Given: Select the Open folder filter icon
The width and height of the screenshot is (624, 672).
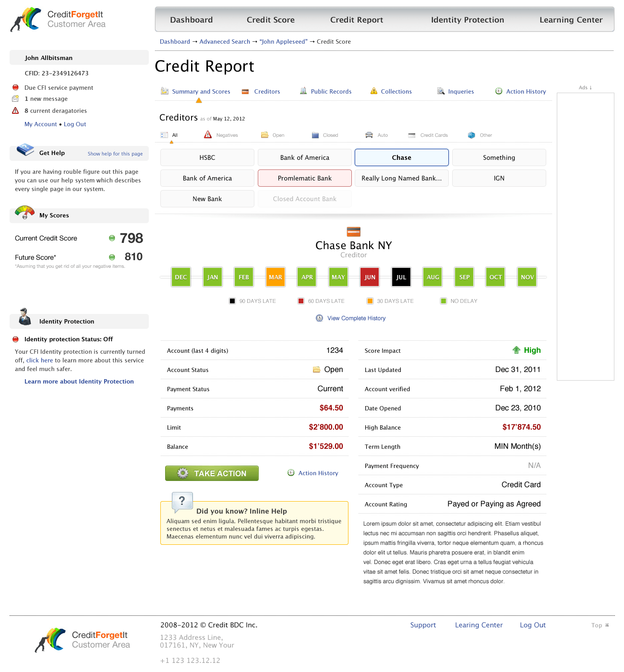Looking at the screenshot, I should click(x=264, y=135).
